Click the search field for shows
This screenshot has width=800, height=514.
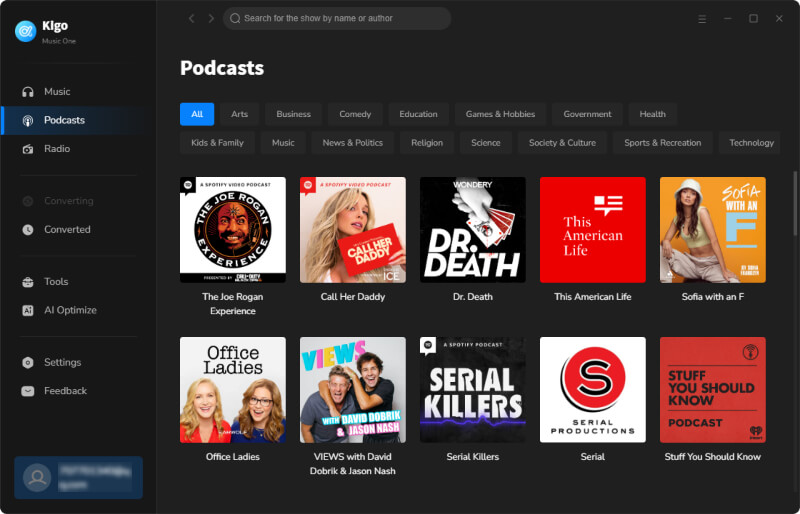pos(337,18)
